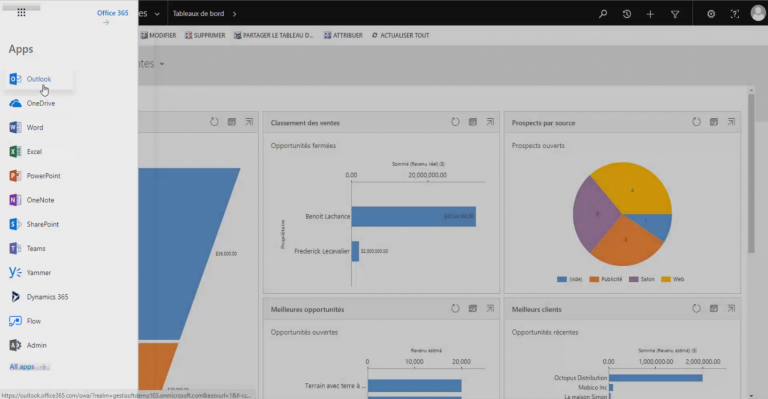Open the search magnifier in top bar

coord(603,14)
